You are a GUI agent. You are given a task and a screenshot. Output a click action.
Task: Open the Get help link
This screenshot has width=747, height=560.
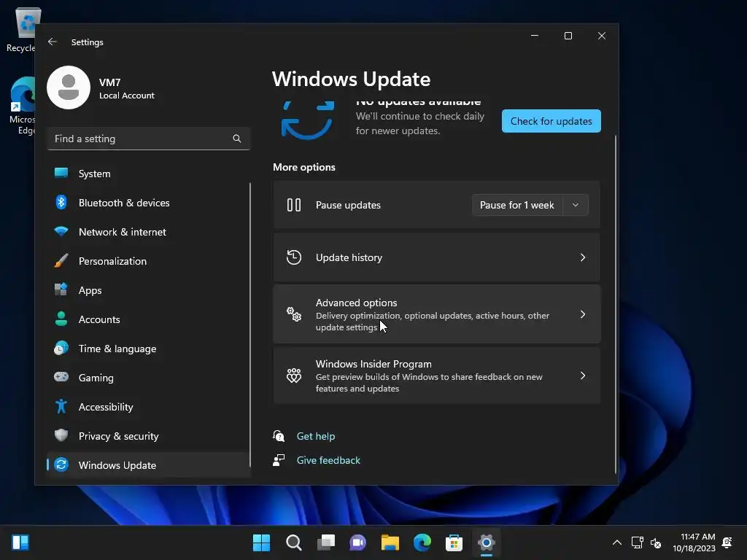[x=315, y=436]
